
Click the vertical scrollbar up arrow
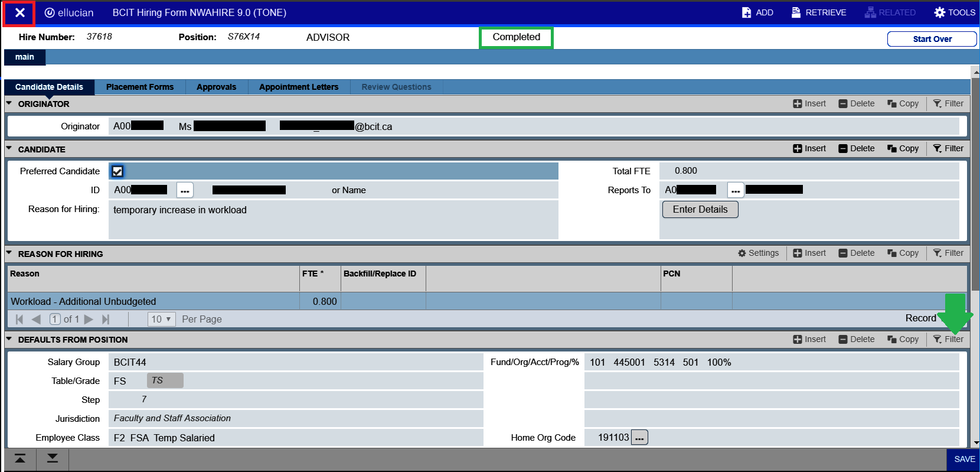[975, 71]
